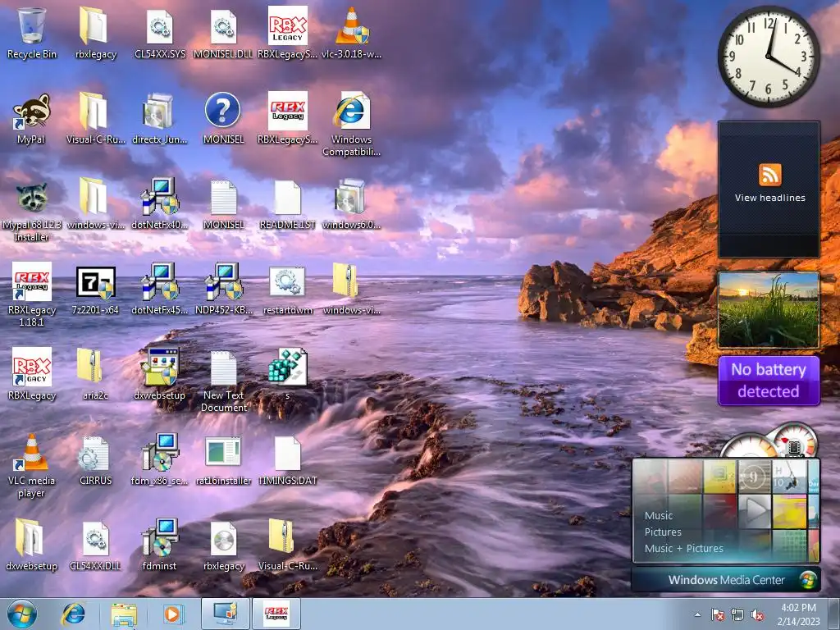Open the MONISEL text document icon
The height and width of the screenshot is (630, 840).
click(x=223, y=203)
